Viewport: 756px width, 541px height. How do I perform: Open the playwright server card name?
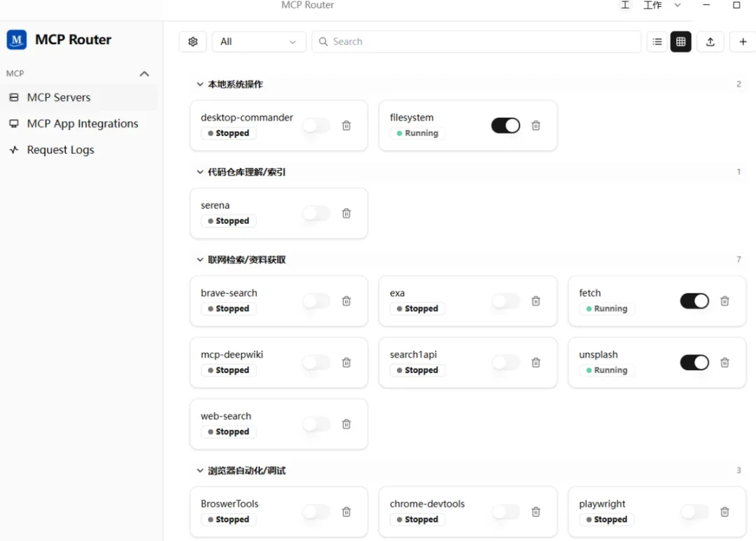coord(602,504)
